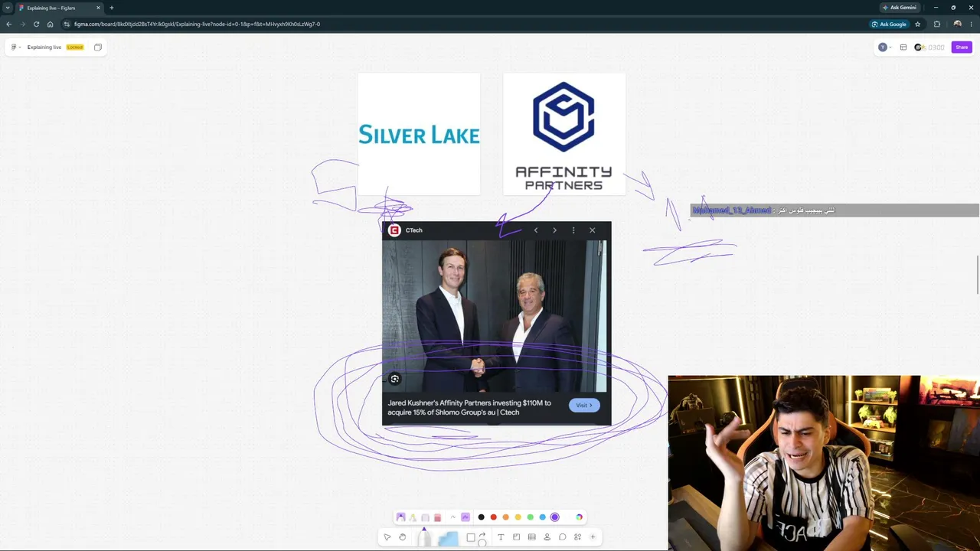Activate the drawing marker tool
This screenshot has width=980, height=551.
[423, 537]
